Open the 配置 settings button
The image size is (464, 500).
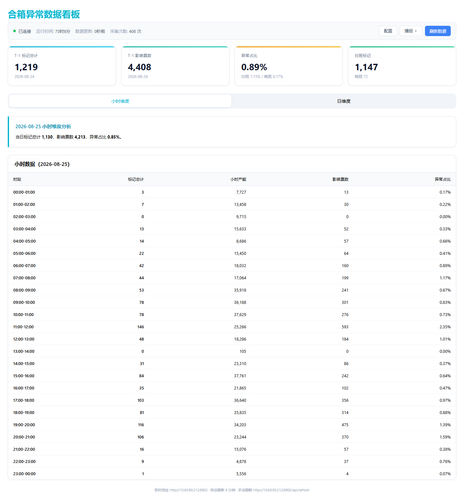pos(388,31)
